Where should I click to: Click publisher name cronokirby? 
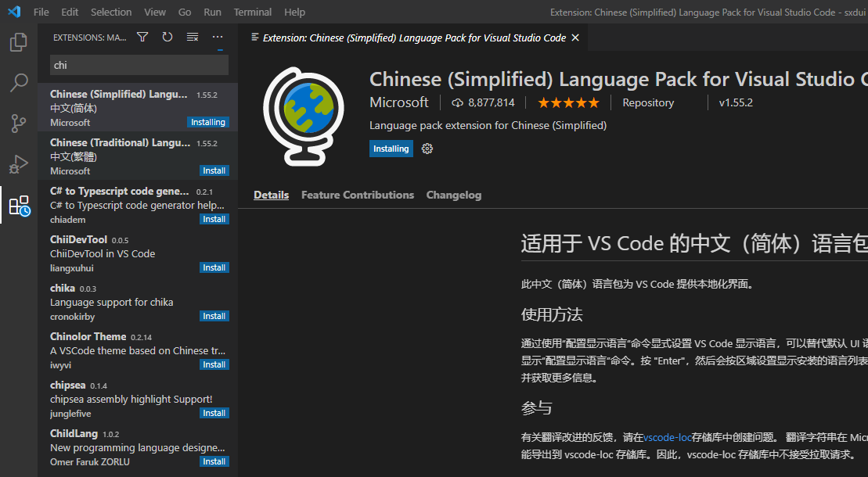click(72, 317)
